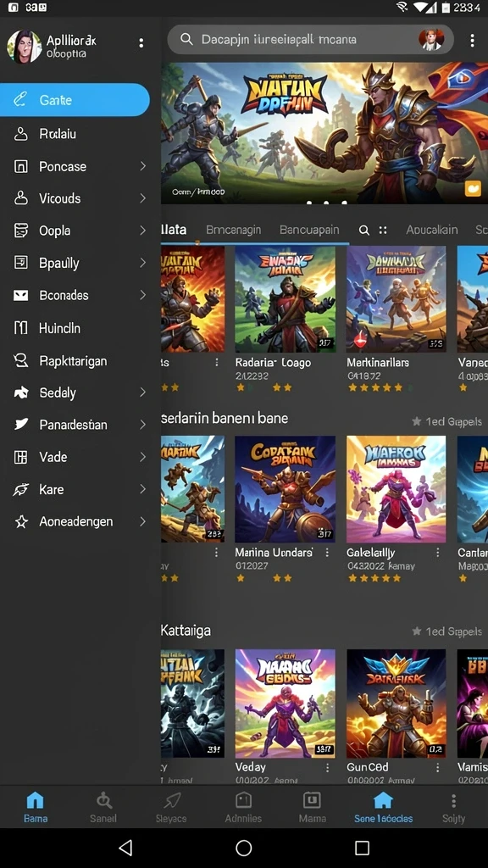Image resolution: width=488 pixels, height=868 pixels.
Task: Expand the Panardestian chevron
Action: 142,425
